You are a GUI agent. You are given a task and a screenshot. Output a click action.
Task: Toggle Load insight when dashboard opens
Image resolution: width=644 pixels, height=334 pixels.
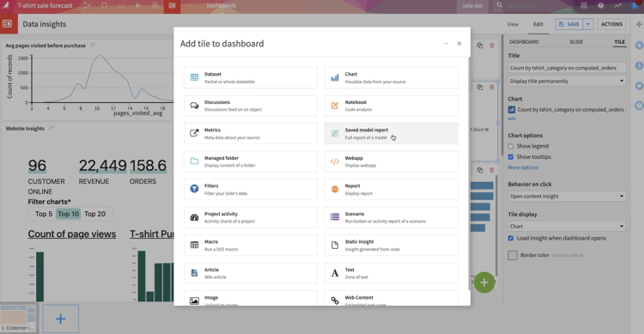point(511,239)
